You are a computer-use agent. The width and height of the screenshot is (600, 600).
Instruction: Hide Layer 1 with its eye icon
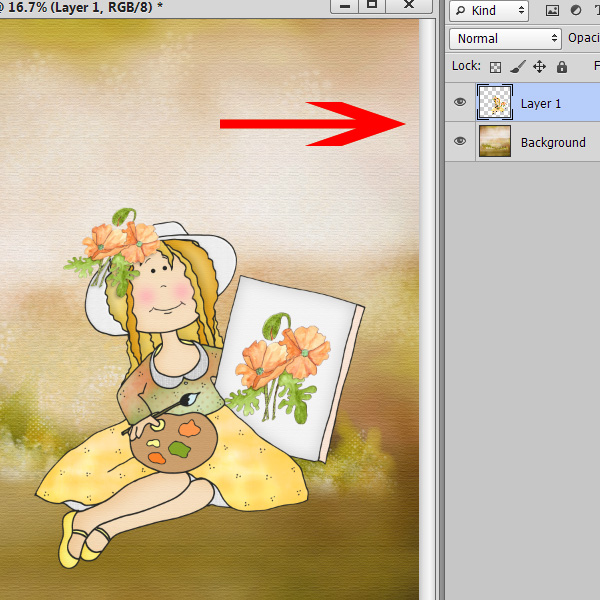click(460, 102)
